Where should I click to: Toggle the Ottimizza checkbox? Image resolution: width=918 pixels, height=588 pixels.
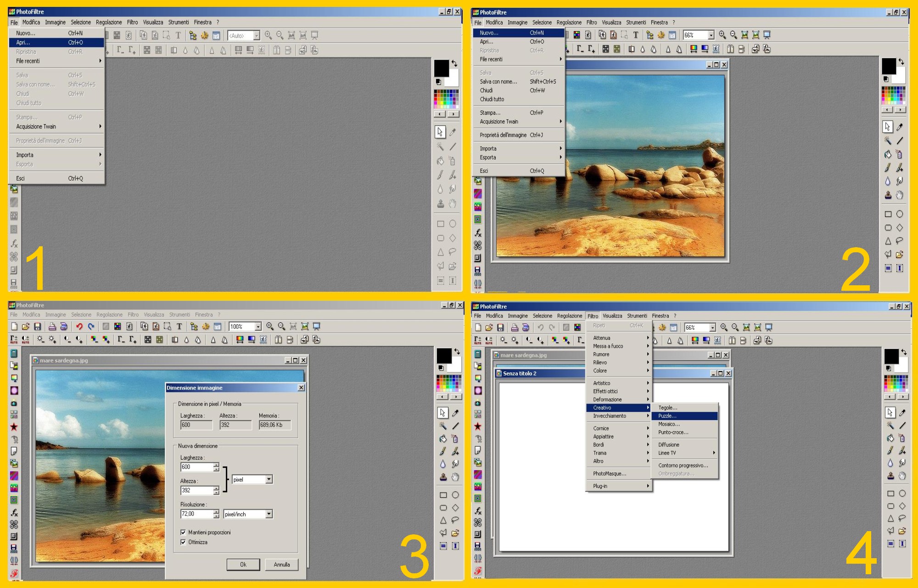coord(183,542)
